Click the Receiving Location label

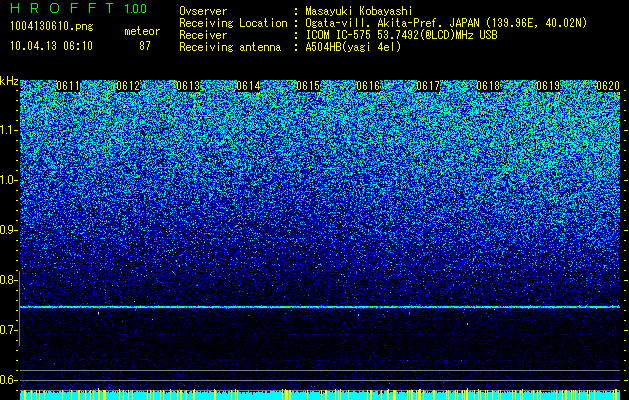pyautogui.click(x=233, y=23)
